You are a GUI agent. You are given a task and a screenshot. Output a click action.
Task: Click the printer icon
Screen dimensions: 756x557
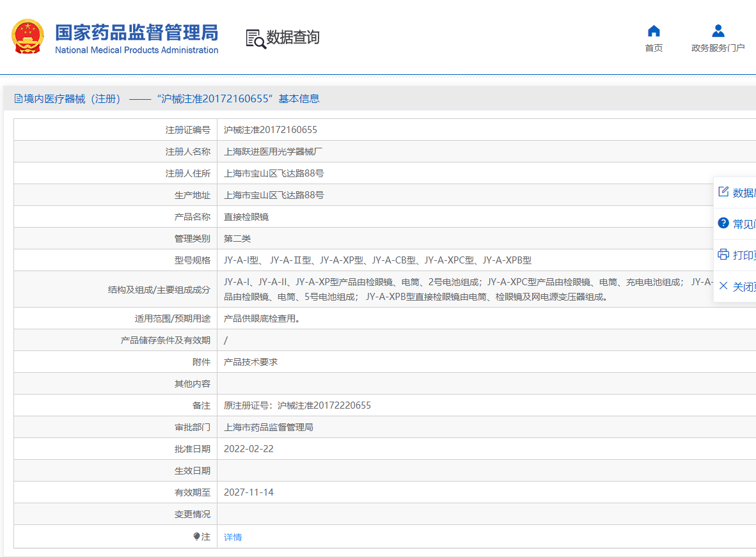click(x=723, y=254)
